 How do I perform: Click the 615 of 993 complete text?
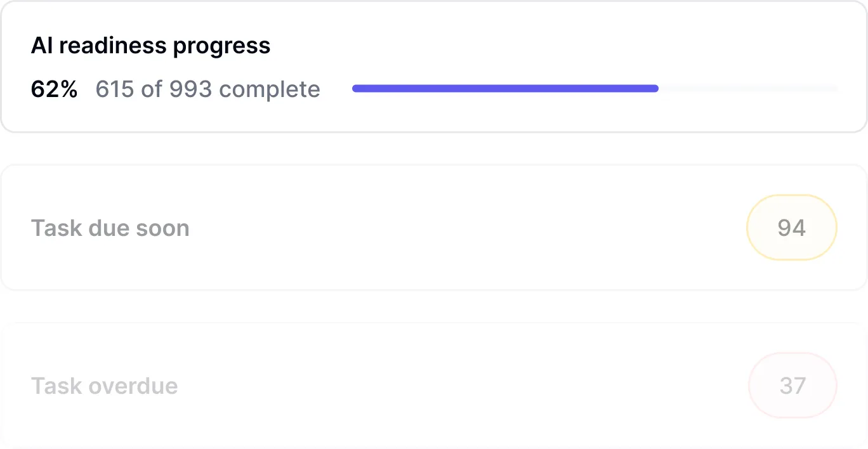tap(207, 89)
